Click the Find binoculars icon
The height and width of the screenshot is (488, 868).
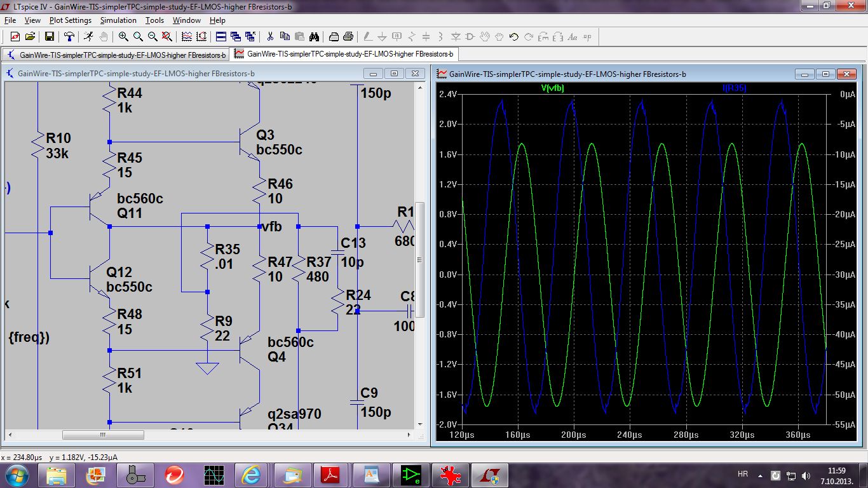click(x=314, y=37)
